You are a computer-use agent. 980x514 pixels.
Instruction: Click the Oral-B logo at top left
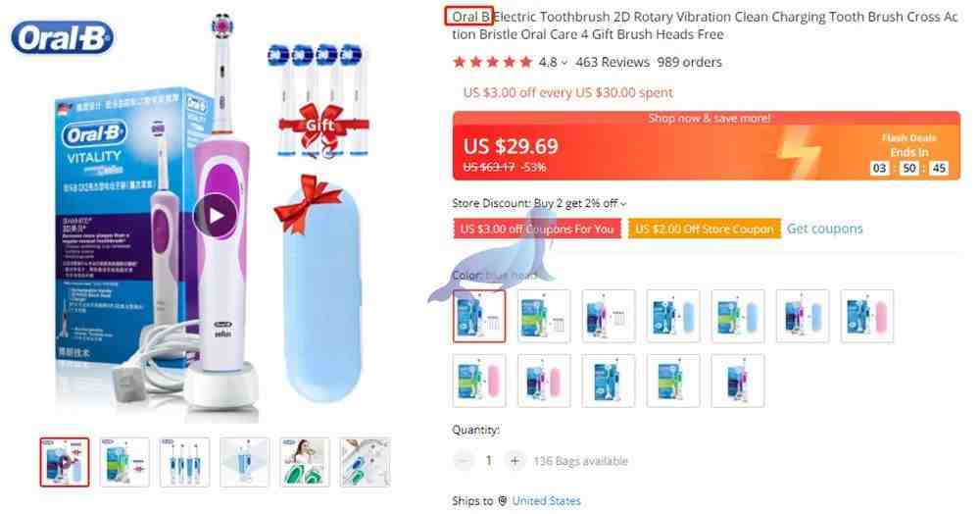[63, 38]
